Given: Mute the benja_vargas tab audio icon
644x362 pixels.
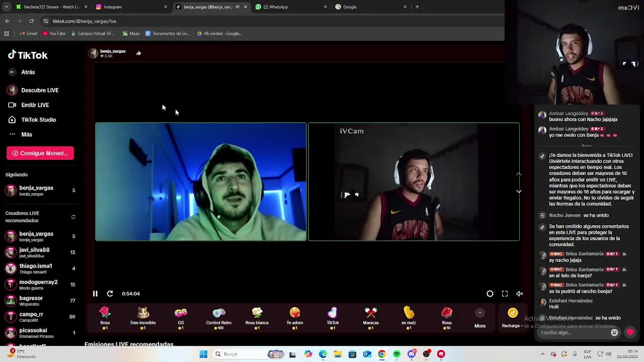Looking at the screenshot, I should tap(237, 7).
